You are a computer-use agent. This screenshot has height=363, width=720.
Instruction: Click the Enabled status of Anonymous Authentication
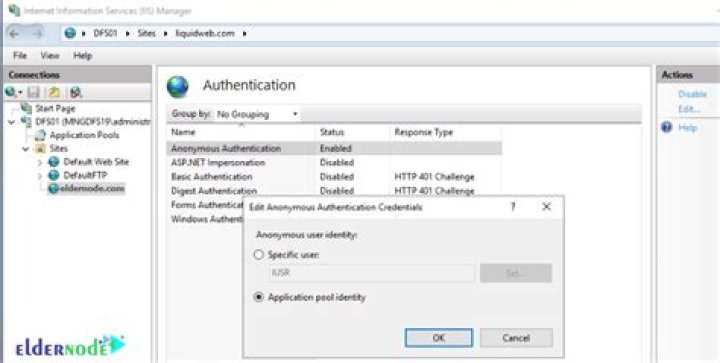pos(336,148)
